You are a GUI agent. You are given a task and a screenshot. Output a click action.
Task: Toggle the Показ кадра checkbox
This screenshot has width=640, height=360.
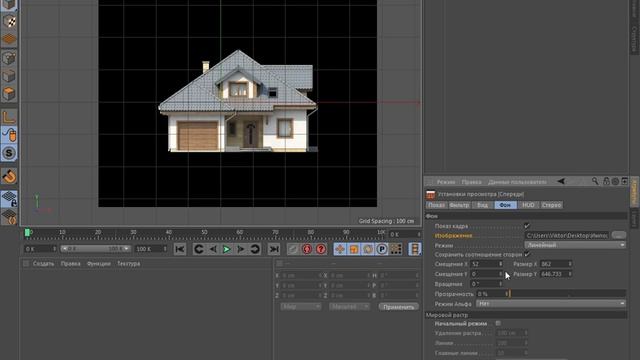click(527, 226)
